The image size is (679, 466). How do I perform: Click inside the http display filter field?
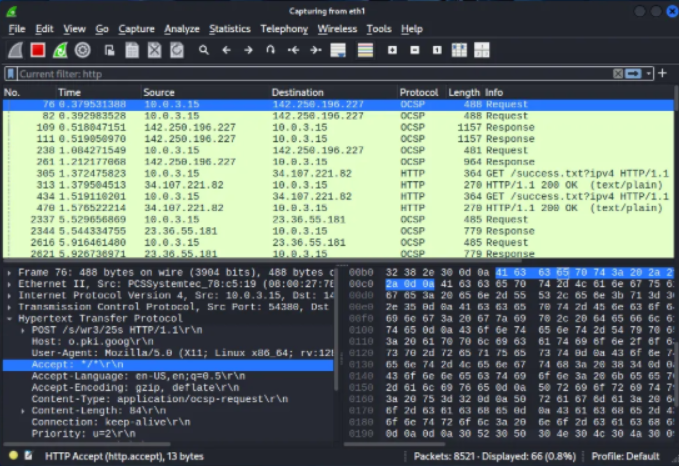tap(300, 73)
